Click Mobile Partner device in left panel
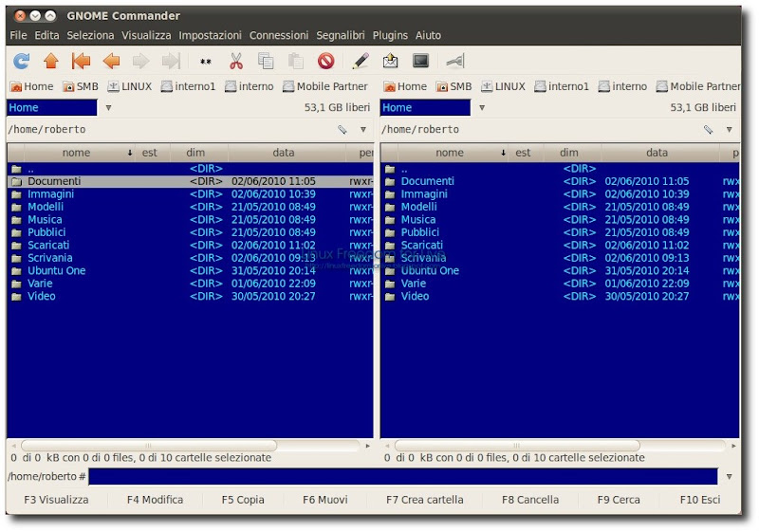 (325, 86)
